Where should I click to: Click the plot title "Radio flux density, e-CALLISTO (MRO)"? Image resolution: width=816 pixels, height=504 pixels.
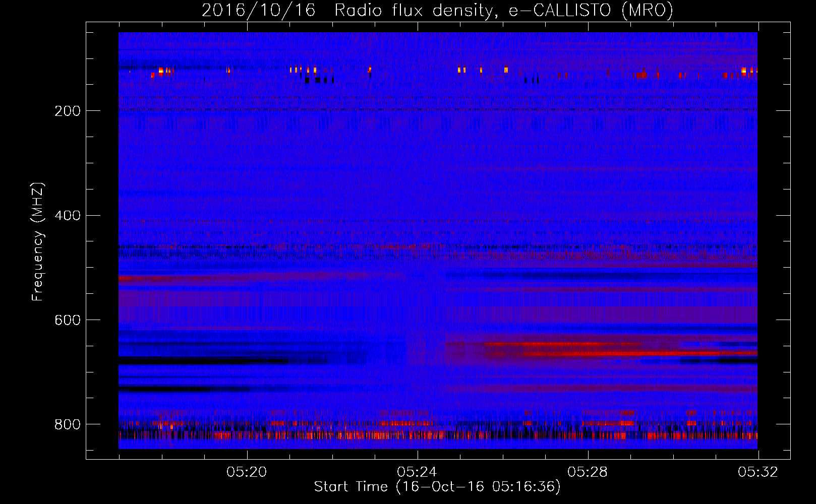[504, 10]
